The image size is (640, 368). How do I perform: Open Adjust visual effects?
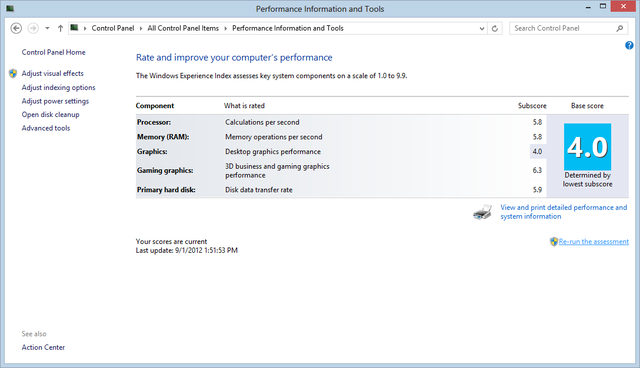pos(52,73)
